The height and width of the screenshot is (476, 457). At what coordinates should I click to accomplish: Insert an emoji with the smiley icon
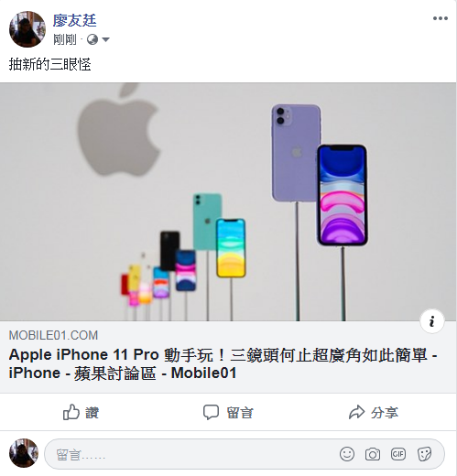(x=347, y=454)
